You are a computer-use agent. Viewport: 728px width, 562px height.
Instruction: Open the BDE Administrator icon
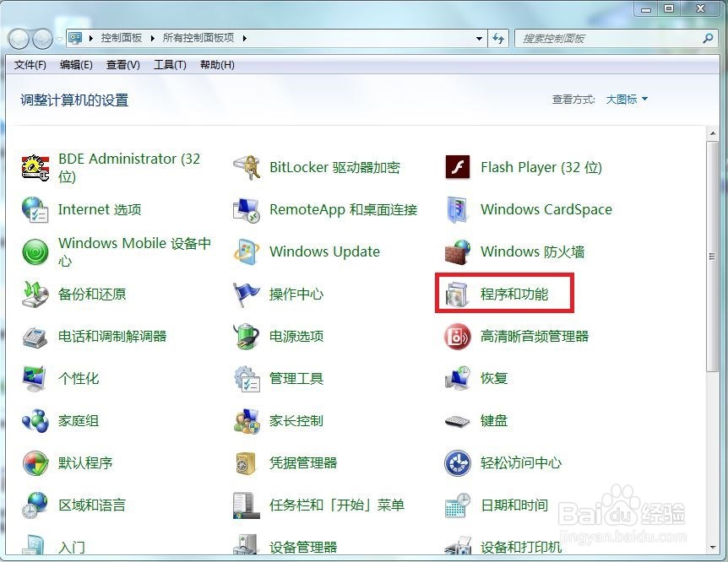point(35,168)
